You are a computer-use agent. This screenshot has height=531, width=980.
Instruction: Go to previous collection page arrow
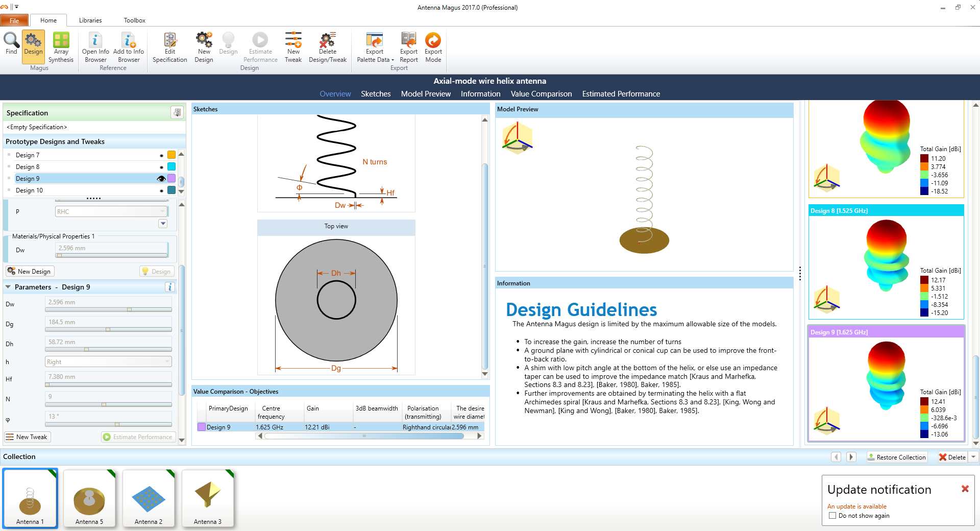point(836,457)
